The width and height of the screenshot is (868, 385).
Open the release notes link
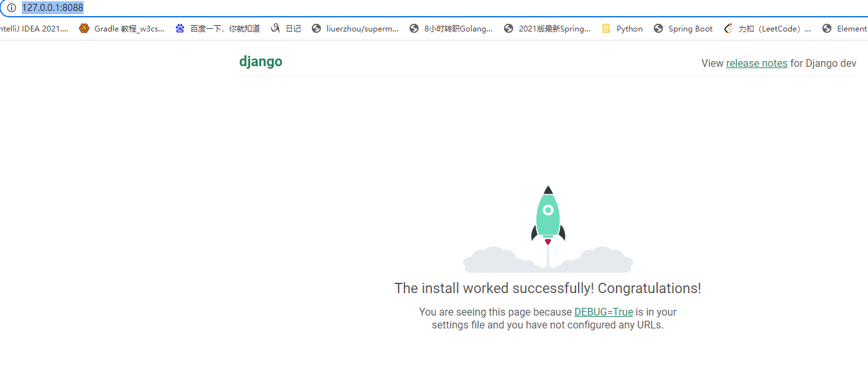pos(757,63)
